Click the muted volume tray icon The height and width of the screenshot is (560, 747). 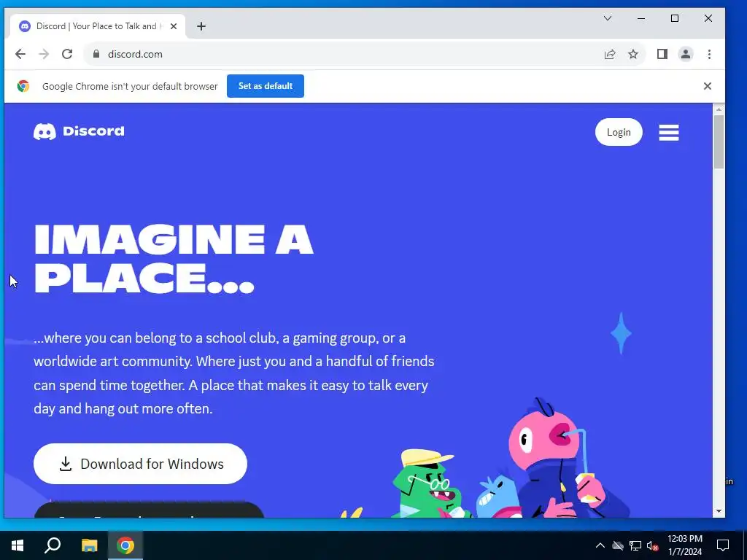coord(653,545)
